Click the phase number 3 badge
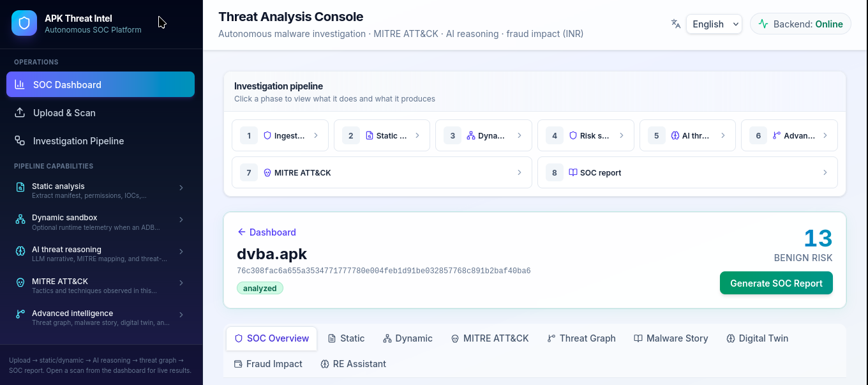 453,135
